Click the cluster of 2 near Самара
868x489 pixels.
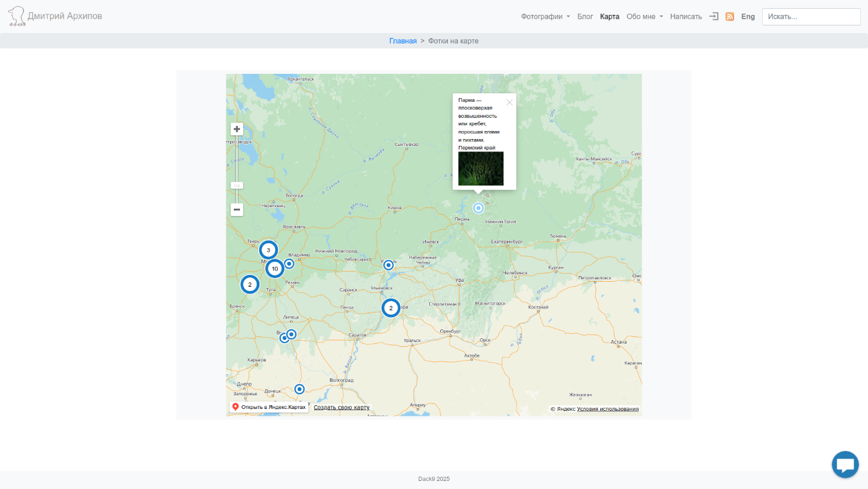391,308
